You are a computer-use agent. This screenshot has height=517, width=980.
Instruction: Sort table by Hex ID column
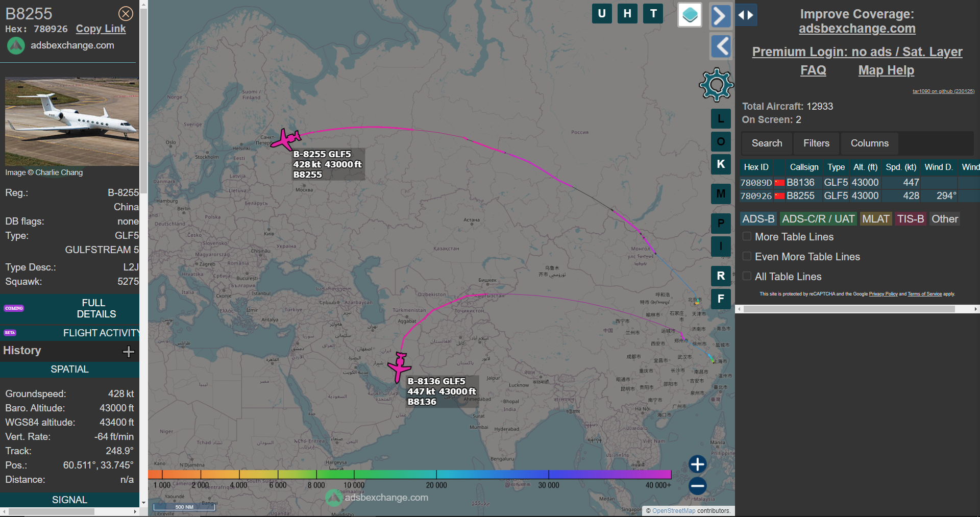[756, 167]
